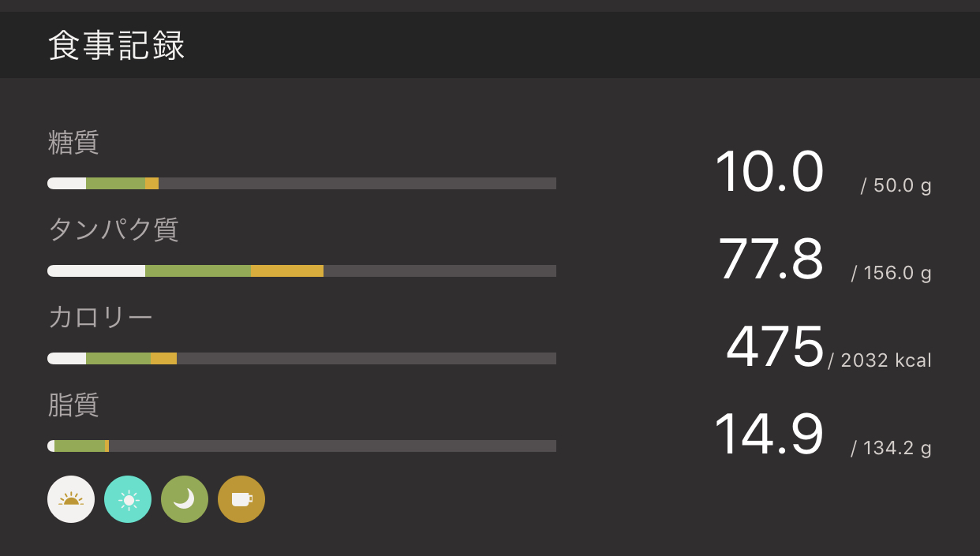Click the 糖質 progress bar
The image size is (980, 556).
[x=301, y=184]
